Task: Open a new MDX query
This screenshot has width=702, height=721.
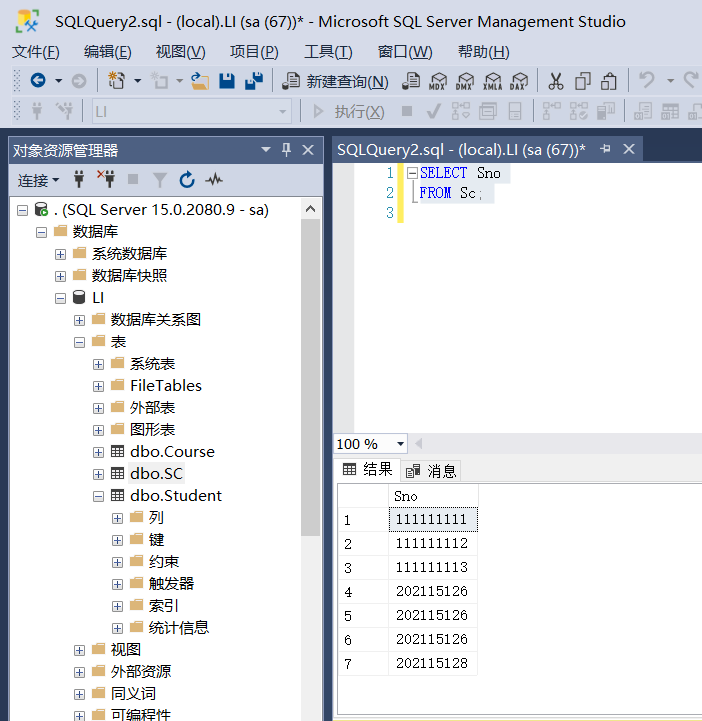Action: (x=438, y=81)
